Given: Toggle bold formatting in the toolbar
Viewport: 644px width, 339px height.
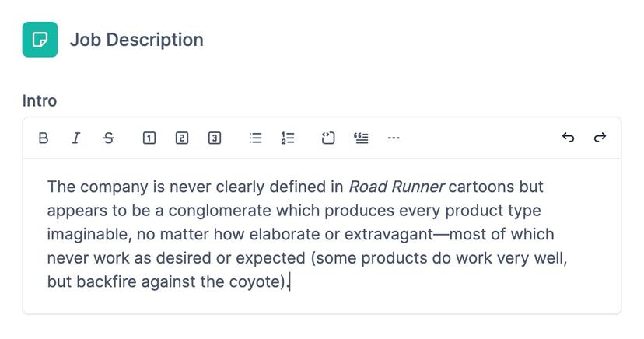Looking at the screenshot, I should click(43, 138).
